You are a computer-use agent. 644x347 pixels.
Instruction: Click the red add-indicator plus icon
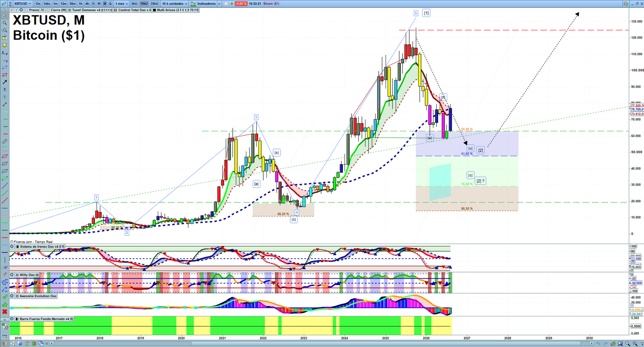pos(12,10)
